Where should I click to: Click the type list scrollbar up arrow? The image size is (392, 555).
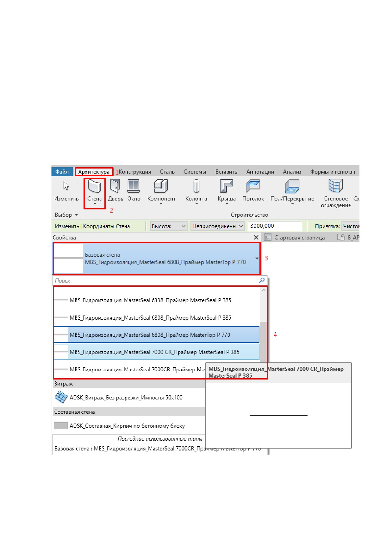[264, 290]
